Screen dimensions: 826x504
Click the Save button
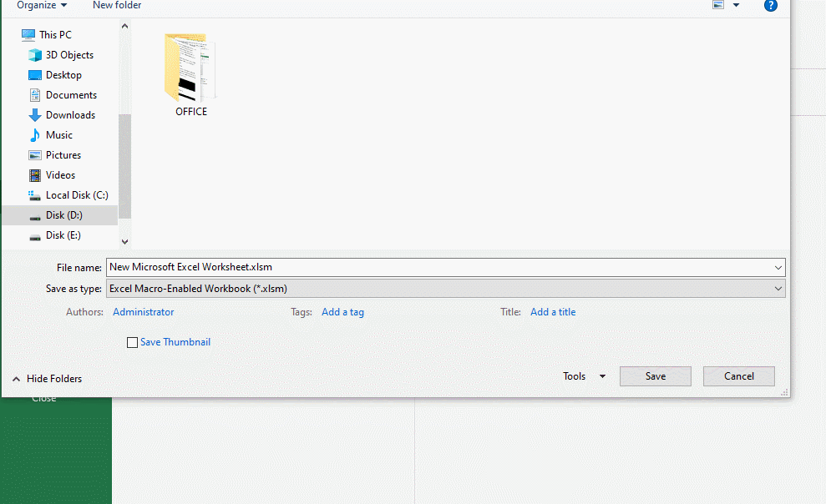tap(656, 376)
